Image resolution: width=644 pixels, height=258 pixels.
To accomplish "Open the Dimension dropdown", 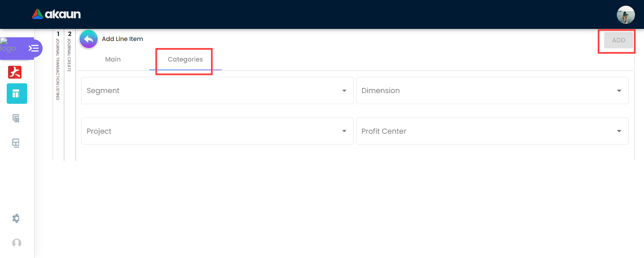I will (x=492, y=91).
